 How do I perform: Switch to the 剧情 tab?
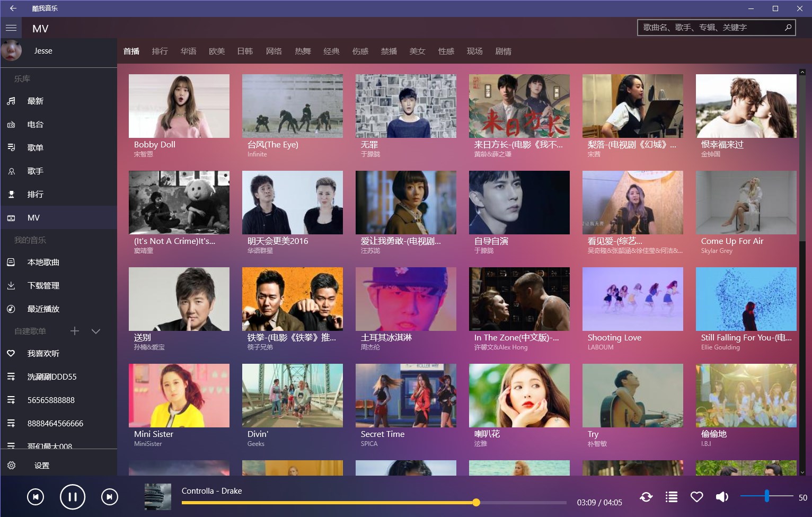[503, 51]
